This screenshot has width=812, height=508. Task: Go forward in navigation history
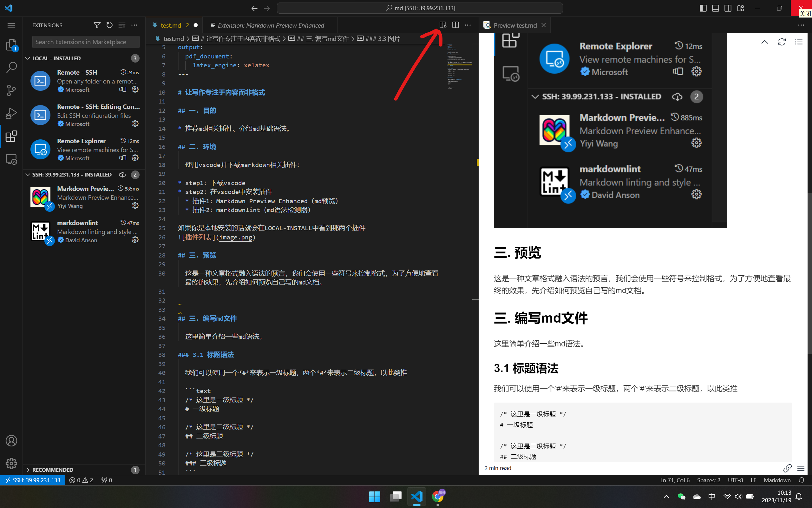(x=267, y=8)
